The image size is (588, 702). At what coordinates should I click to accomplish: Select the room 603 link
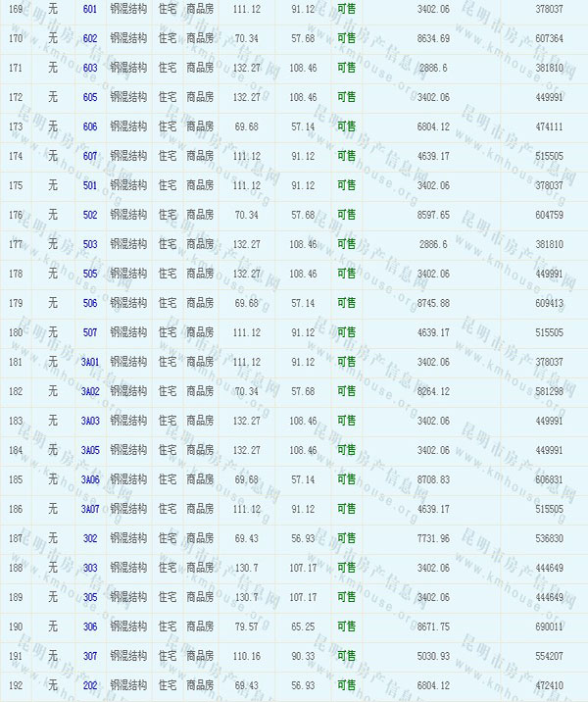coord(90,68)
